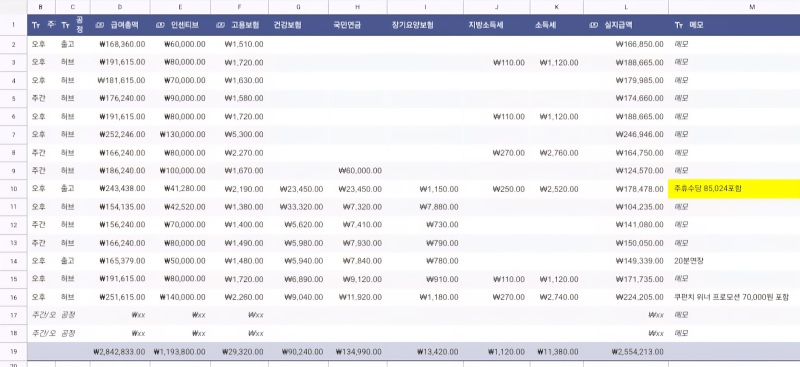
Task: Select cell ₩60,000.00 in the 인센티브 column
Action: (x=180, y=44)
